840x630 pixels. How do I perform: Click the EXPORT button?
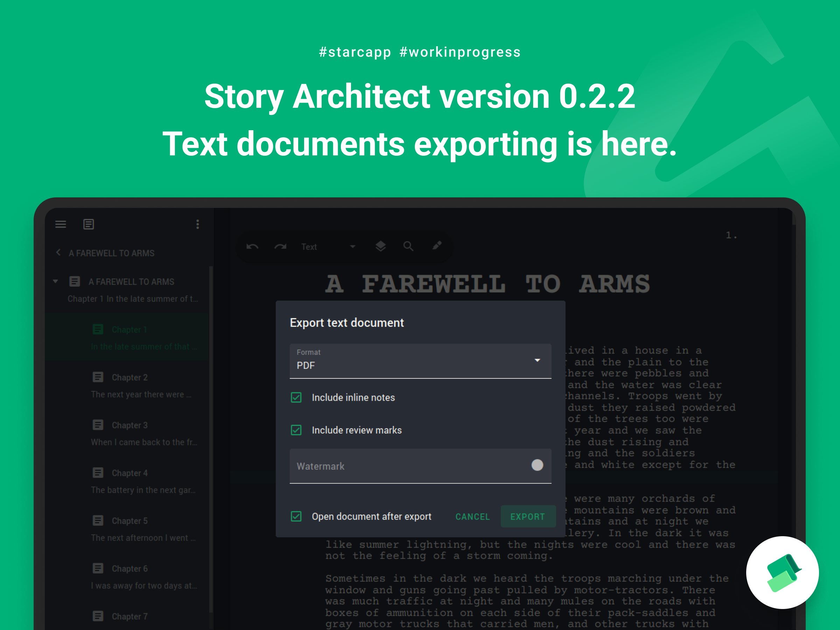[x=528, y=517]
